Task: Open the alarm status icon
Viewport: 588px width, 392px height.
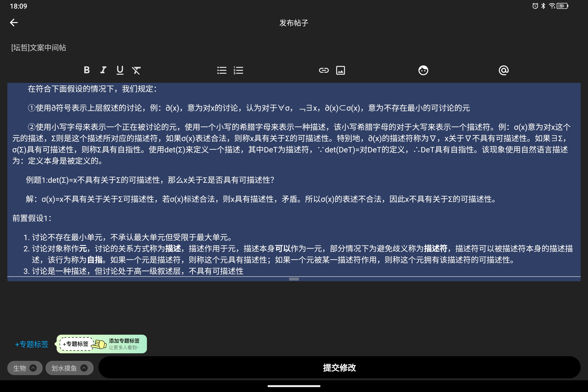Action: 535,6
